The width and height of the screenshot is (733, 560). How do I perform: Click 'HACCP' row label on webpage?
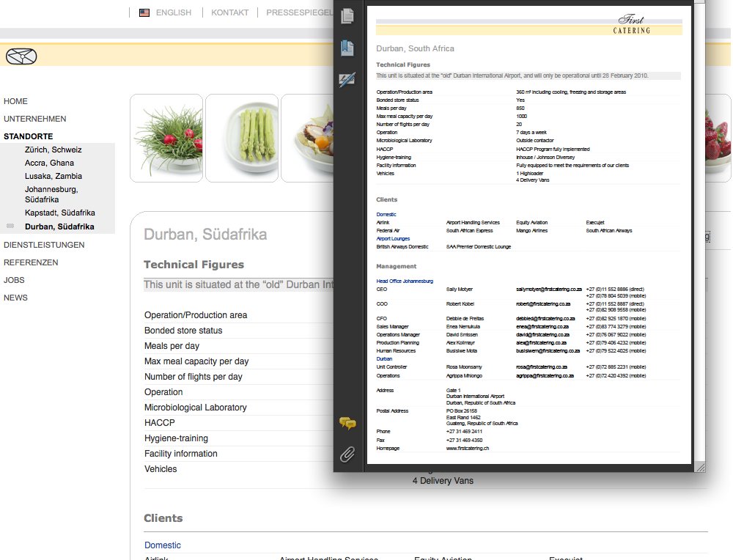(159, 423)
